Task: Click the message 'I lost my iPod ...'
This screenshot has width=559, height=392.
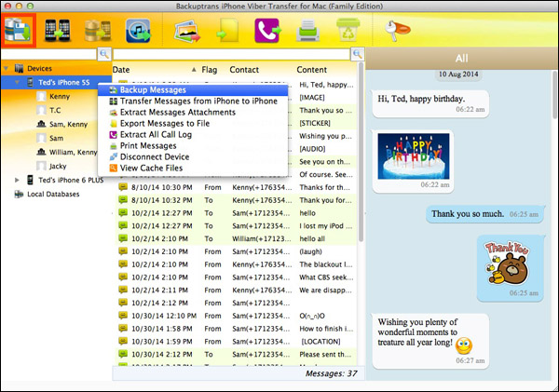Action: pyautogui.click(x=236, y=225)
